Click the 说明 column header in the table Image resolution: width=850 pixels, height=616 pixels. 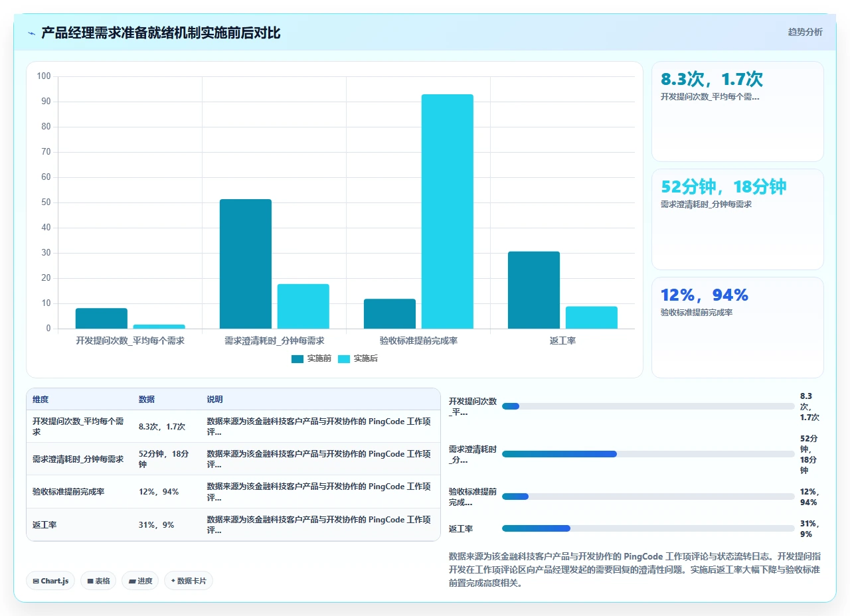pyautogui.click(x=214, y=400)
